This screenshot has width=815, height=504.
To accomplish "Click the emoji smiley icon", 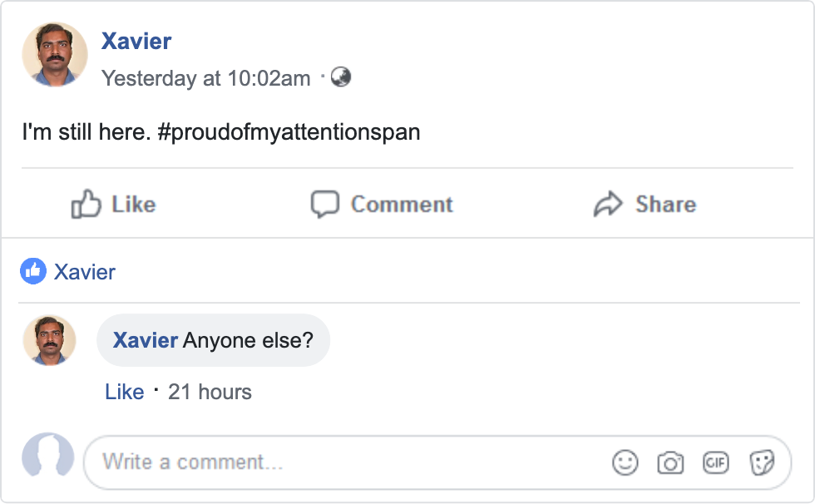I will (x=625, y=462).
